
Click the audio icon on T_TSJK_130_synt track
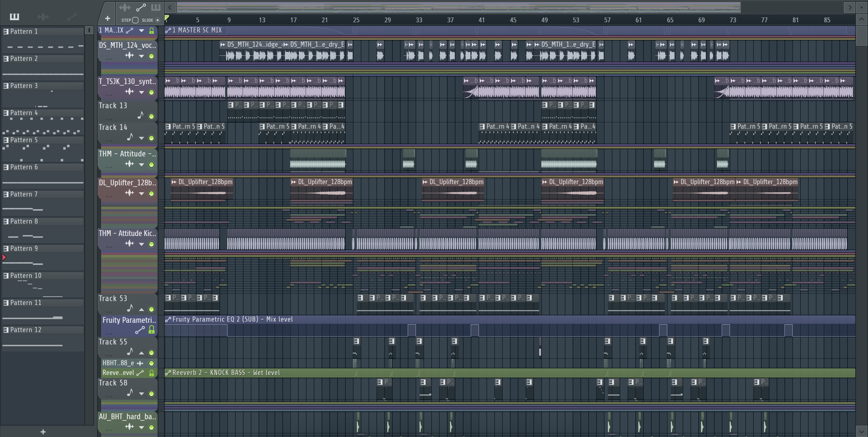[x=129, y=92]
